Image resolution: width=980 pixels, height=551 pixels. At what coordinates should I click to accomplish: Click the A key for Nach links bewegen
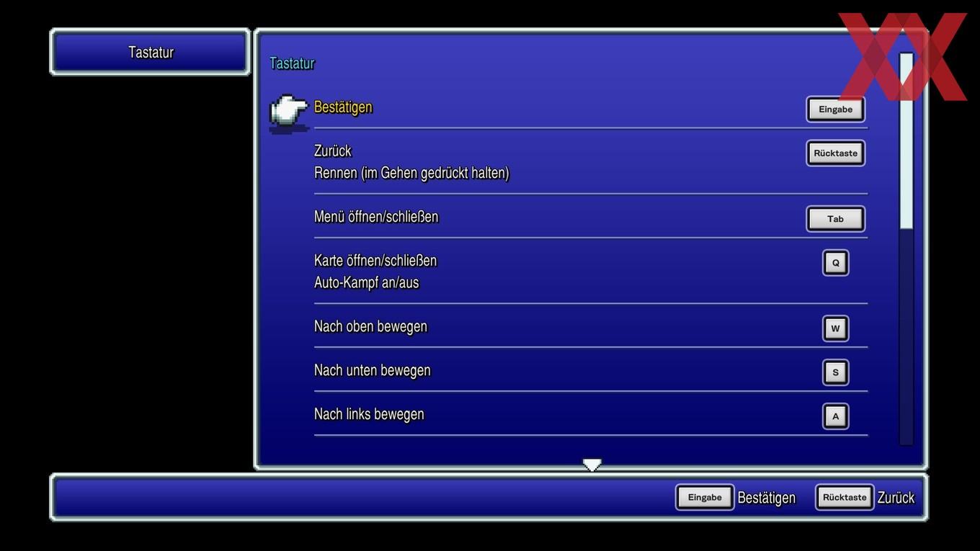(835, 416)
